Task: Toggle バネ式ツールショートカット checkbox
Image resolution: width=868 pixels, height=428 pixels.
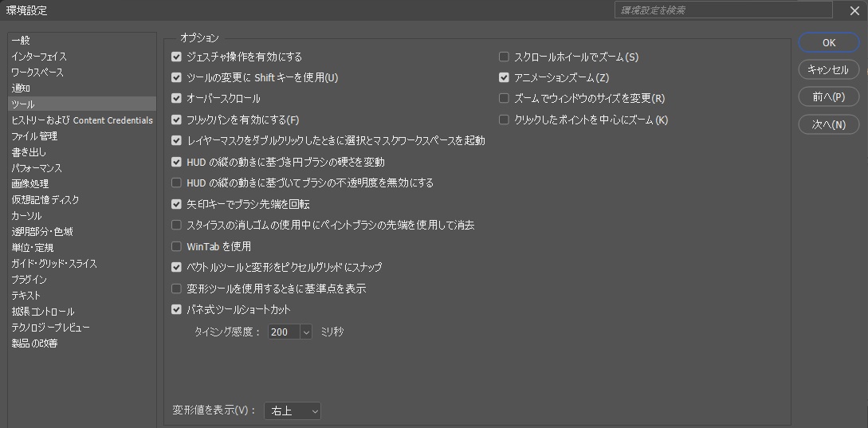Action: [x=177, y=309]
